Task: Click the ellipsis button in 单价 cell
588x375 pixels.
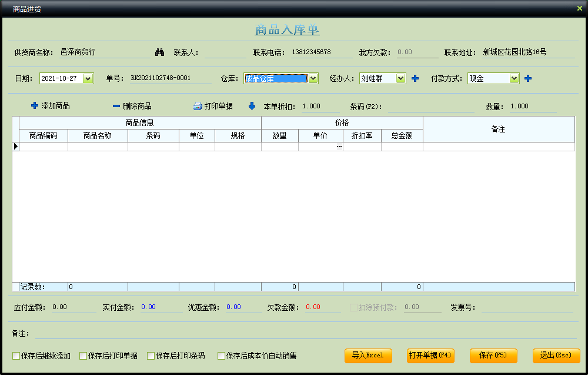Action: click(339, 147)
